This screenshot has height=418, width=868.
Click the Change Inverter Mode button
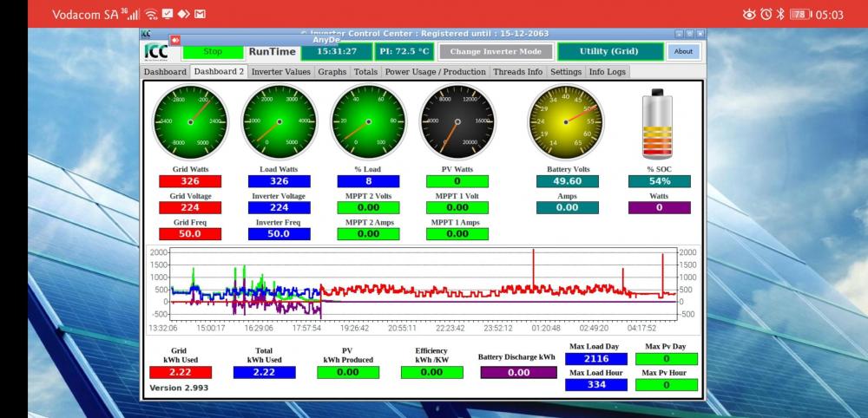click(496, 51)
